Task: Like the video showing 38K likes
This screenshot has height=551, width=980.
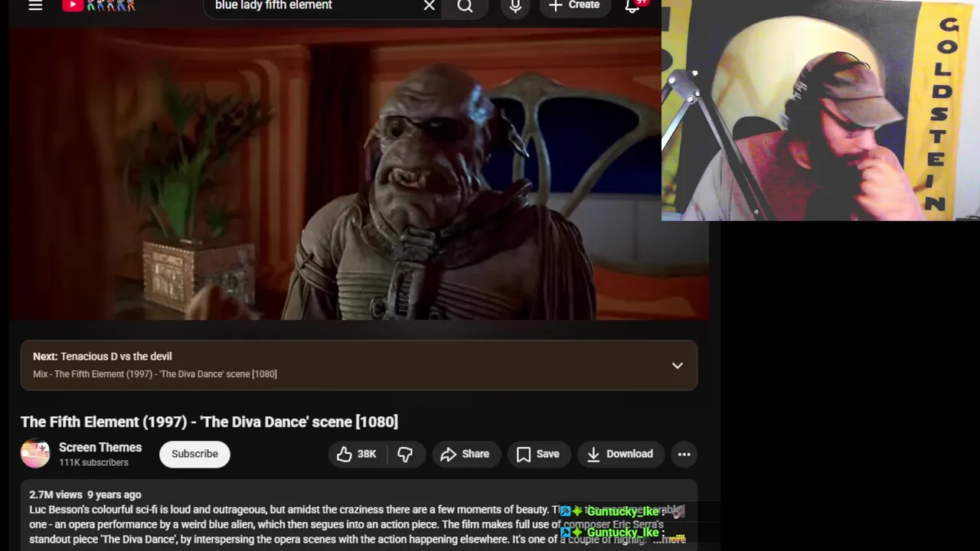Action: [357, 454]
